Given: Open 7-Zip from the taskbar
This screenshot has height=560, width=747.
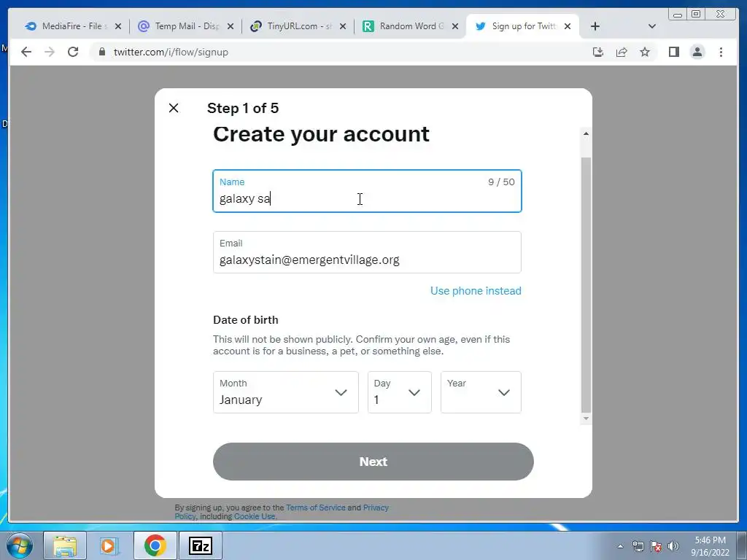Looking at the screenshot, I should 200,545.
